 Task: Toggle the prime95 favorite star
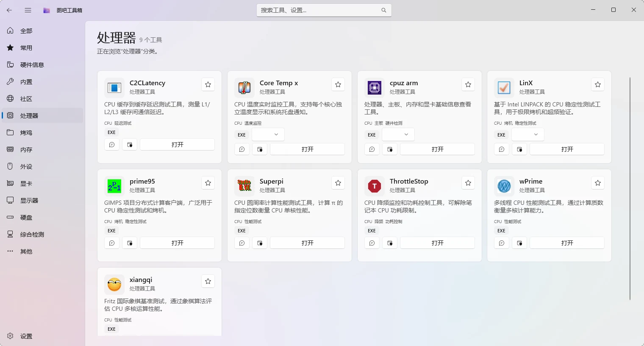208,183
